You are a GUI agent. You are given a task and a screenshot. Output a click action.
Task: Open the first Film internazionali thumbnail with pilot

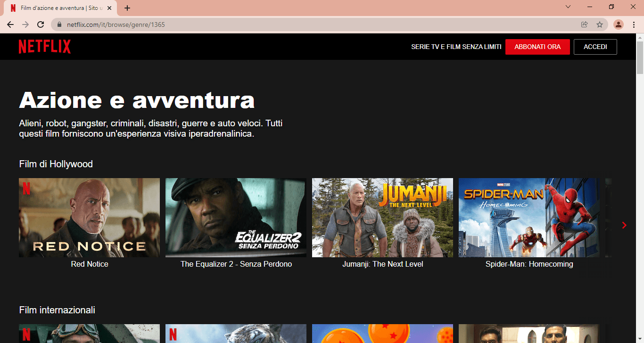tap(89, 334)
